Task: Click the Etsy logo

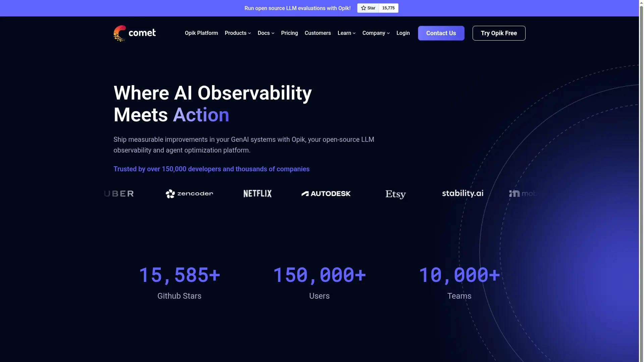Action: [x=395, y=194]
